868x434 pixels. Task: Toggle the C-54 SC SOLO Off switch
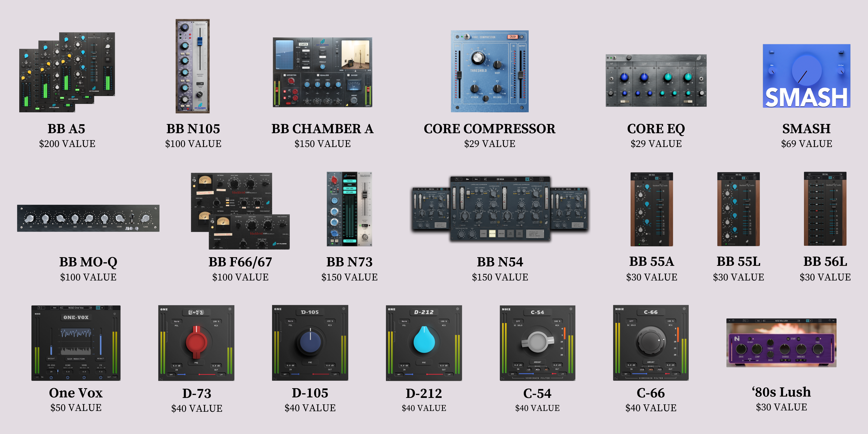(x=518, y=321)
